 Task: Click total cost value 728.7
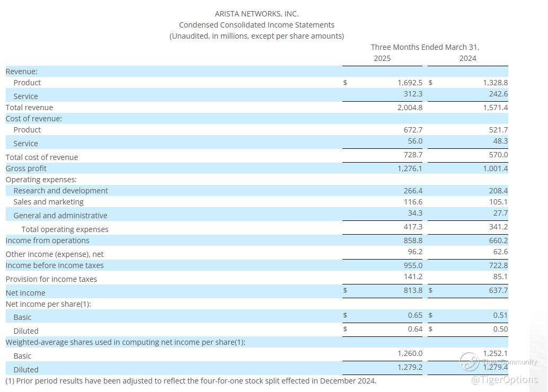click(x=413, y=155)
